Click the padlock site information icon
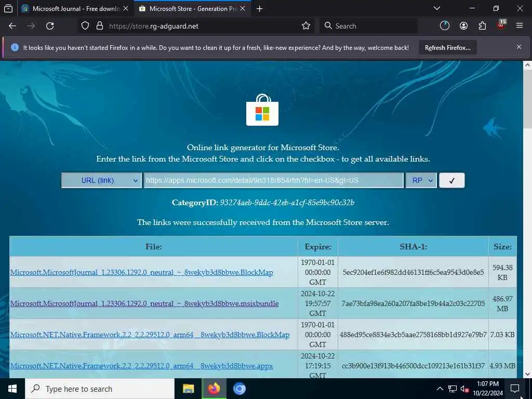The width and height of the screenshot is (532, 399). tap(99, 26)
